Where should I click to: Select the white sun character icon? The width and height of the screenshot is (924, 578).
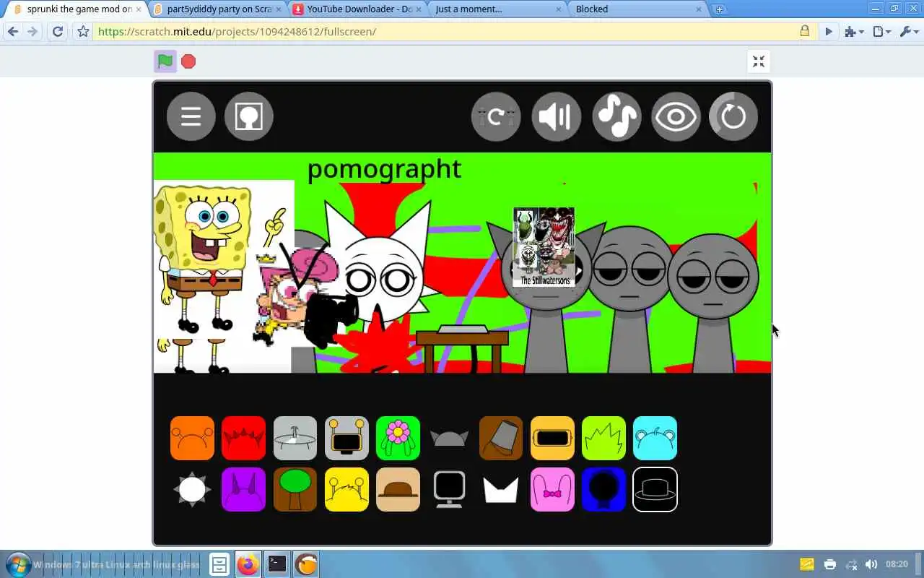tap(192, 489)
